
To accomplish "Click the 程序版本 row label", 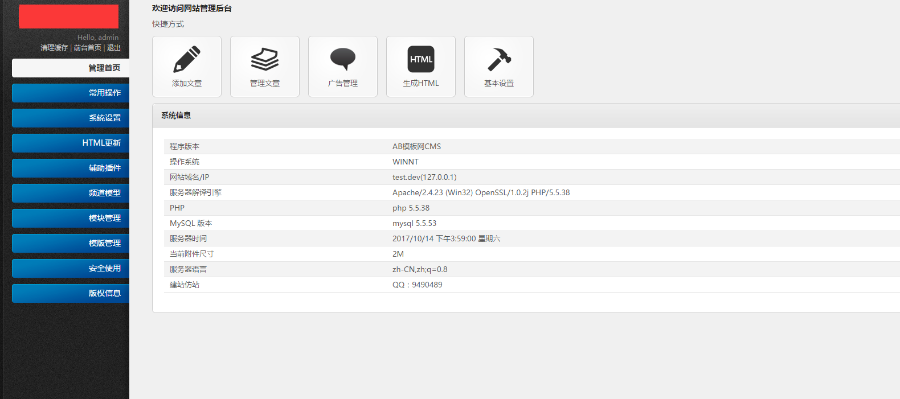I will (184, 146).
